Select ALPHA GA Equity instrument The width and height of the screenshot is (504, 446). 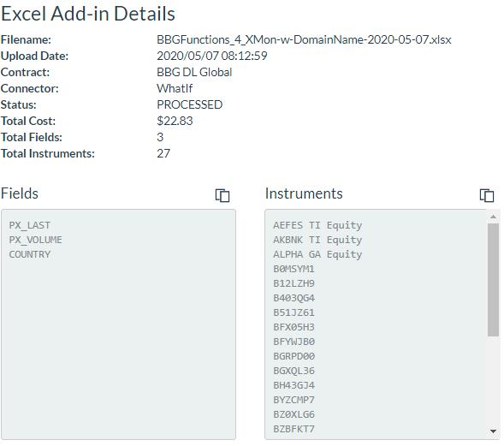click(317, 254)
